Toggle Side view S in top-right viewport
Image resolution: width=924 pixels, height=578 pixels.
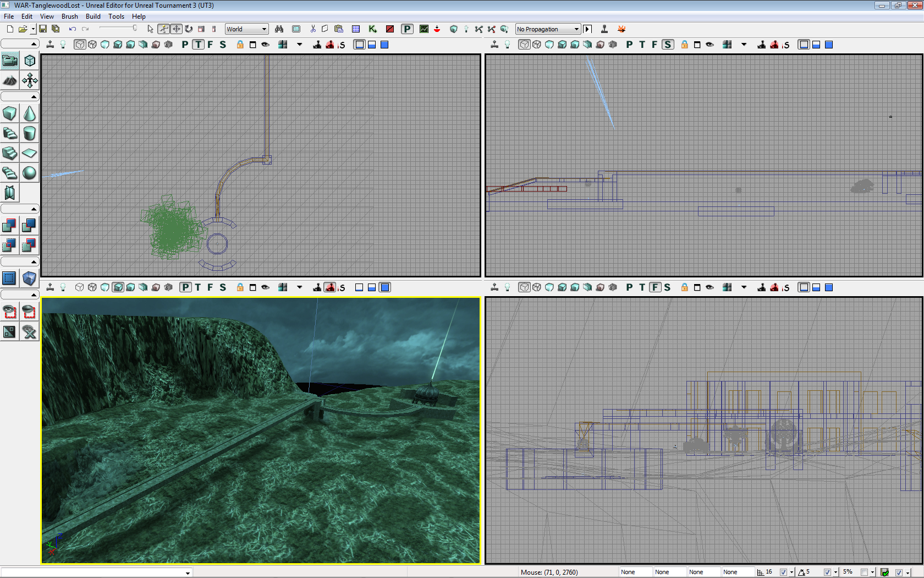[668, 45]
